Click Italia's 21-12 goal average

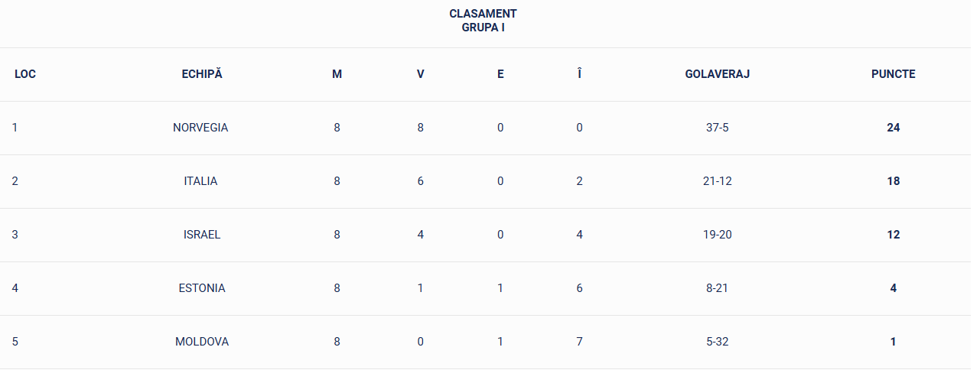point(717,181)
